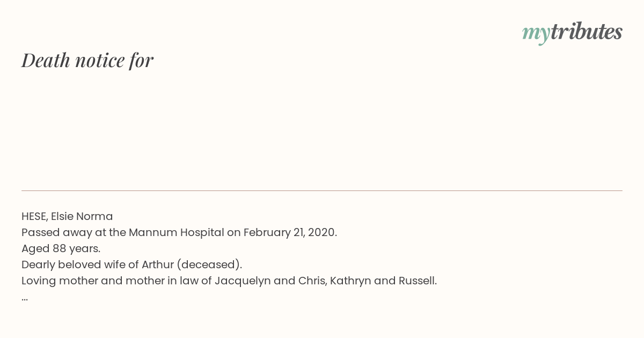Click the "Death notice for" heading
This screenshot has height=338, width=644.
click(x=87, y=60)
